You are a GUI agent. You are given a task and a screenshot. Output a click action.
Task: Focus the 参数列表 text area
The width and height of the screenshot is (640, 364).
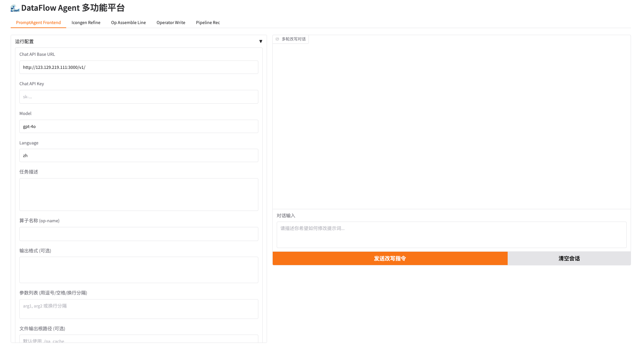tap(139, 309)
